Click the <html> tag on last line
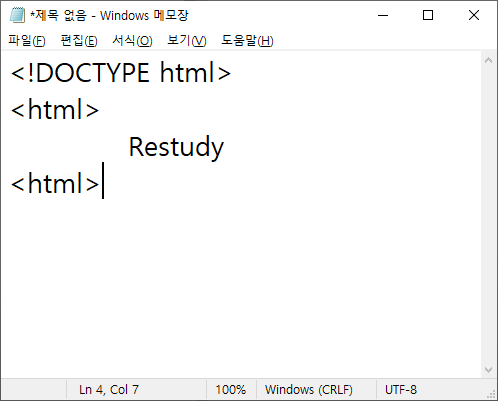Image resolution: width=498 pixels, height=401 pixels. [55, 183]
